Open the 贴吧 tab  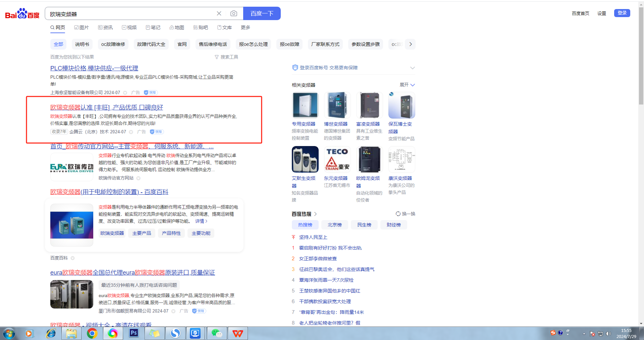201,27
